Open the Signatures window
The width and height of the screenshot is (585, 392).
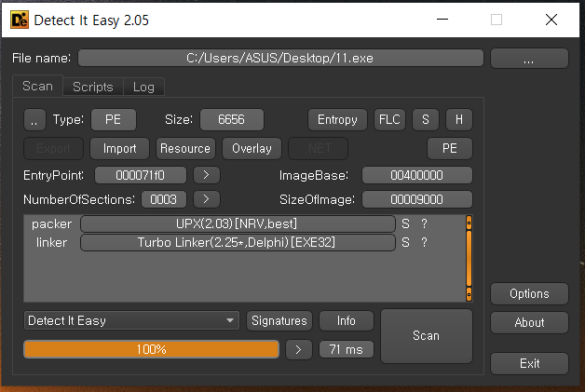[x=279, y=320]
